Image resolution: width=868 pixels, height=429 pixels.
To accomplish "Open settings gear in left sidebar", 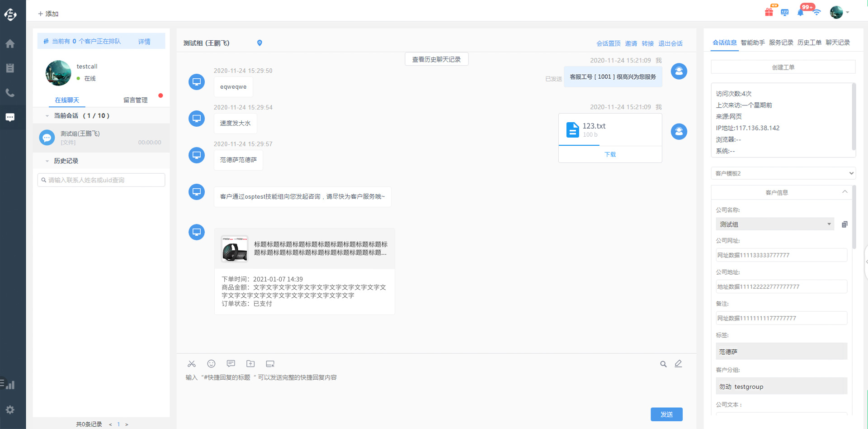I will (x=10, y=410).
